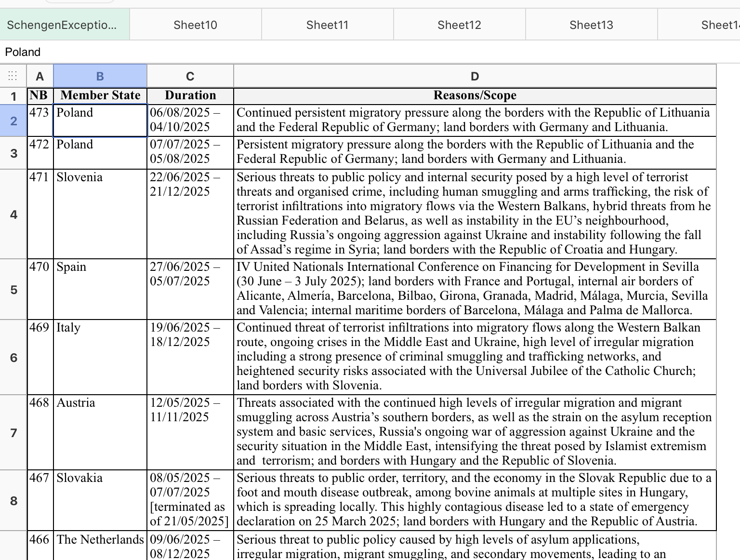This screenshot has width=740, height=560.
Task: Select the cell containing 466
Action: pyautogui.click(x=40, y=546)
